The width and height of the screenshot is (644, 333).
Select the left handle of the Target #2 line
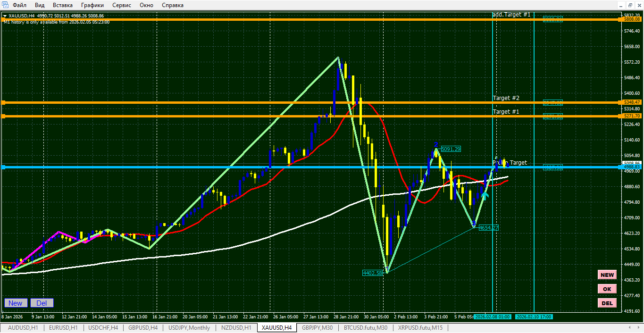(3, 102)
